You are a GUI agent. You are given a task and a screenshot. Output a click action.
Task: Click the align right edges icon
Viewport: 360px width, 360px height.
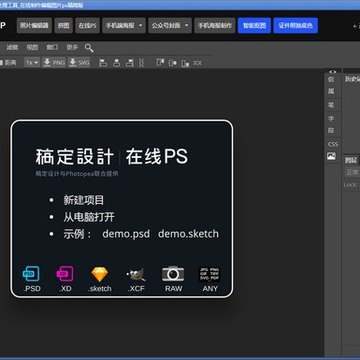130,63
